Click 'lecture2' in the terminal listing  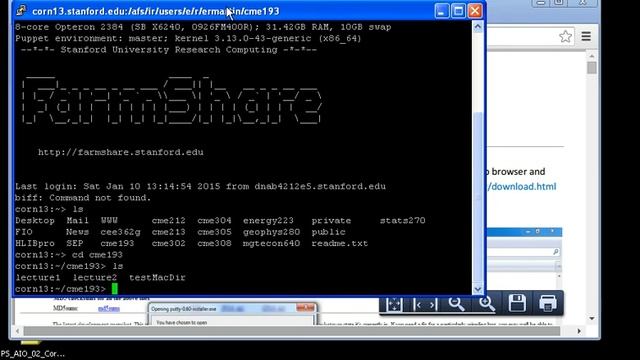(x=95, y=278)
